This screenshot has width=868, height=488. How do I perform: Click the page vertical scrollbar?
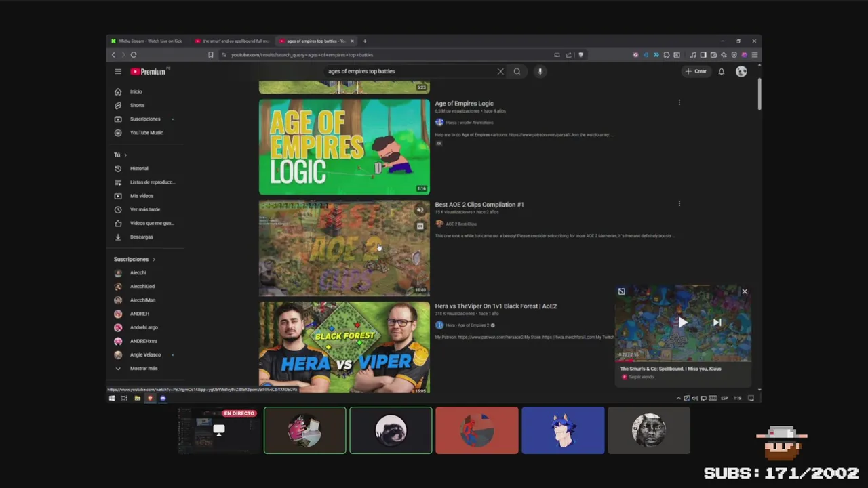(x=759, y=94)
